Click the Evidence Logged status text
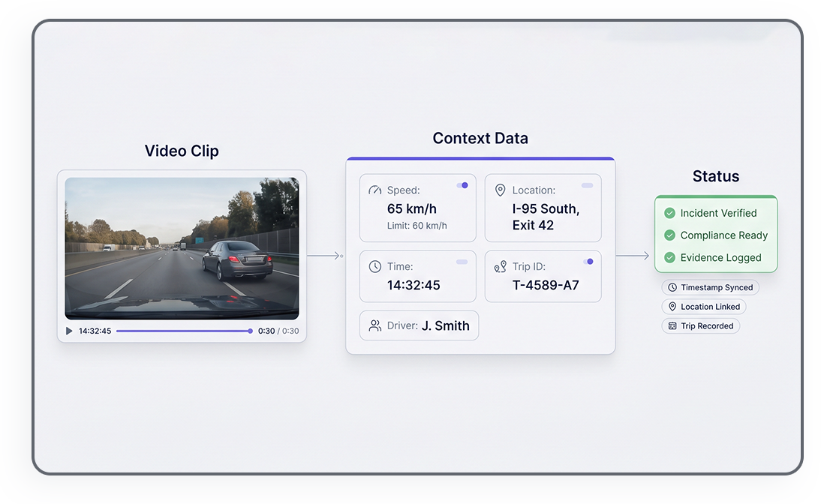Image resolution: width=821 pixels, height=504 pixels. 721,257
